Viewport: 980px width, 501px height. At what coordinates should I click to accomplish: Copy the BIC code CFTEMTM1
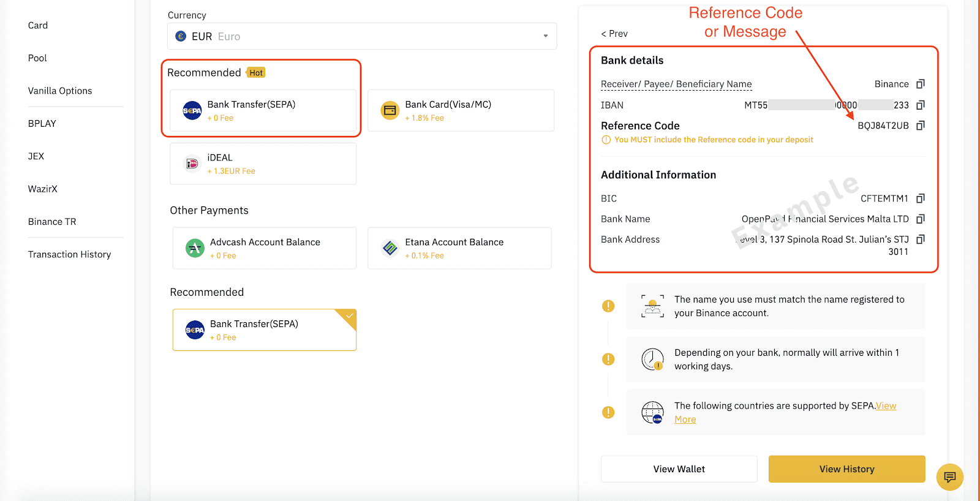[x=920, y=198]
